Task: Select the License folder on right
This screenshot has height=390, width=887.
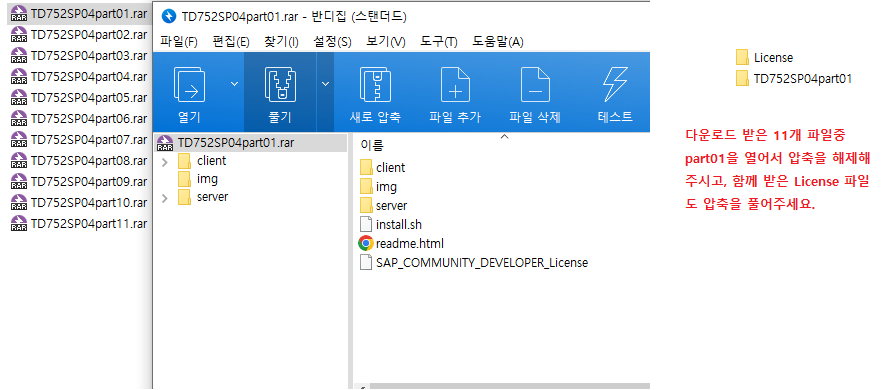Action: [x=764, y=57]
